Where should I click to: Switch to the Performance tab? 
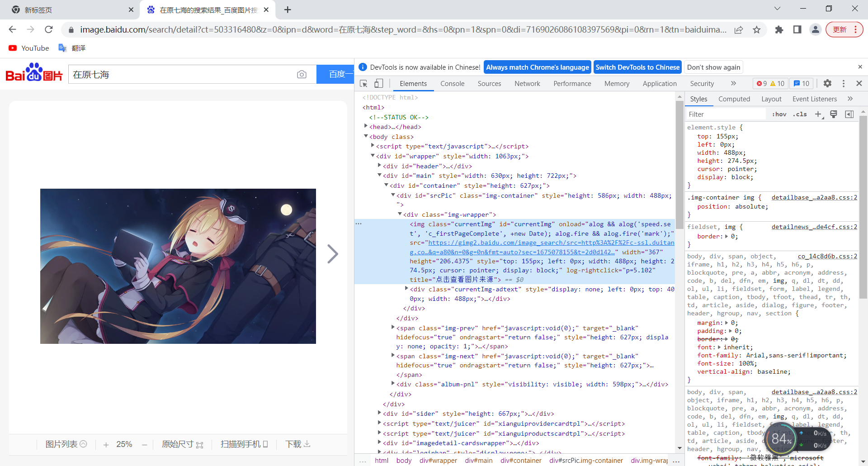(x=572, y=84)
